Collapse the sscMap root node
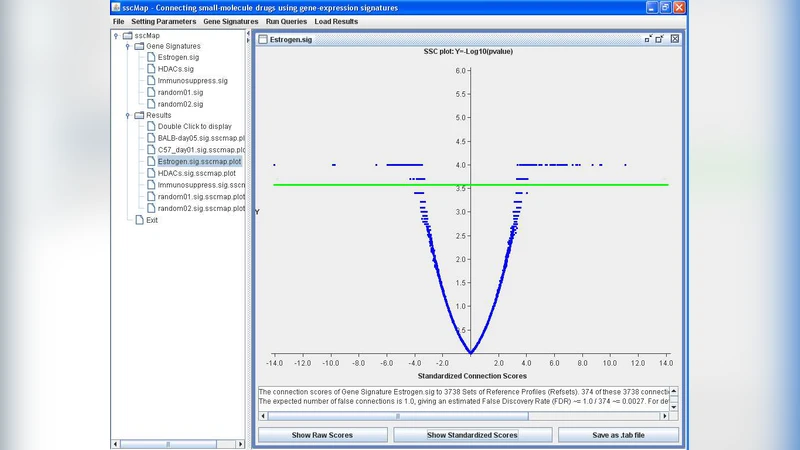 (x=116, y=35)
